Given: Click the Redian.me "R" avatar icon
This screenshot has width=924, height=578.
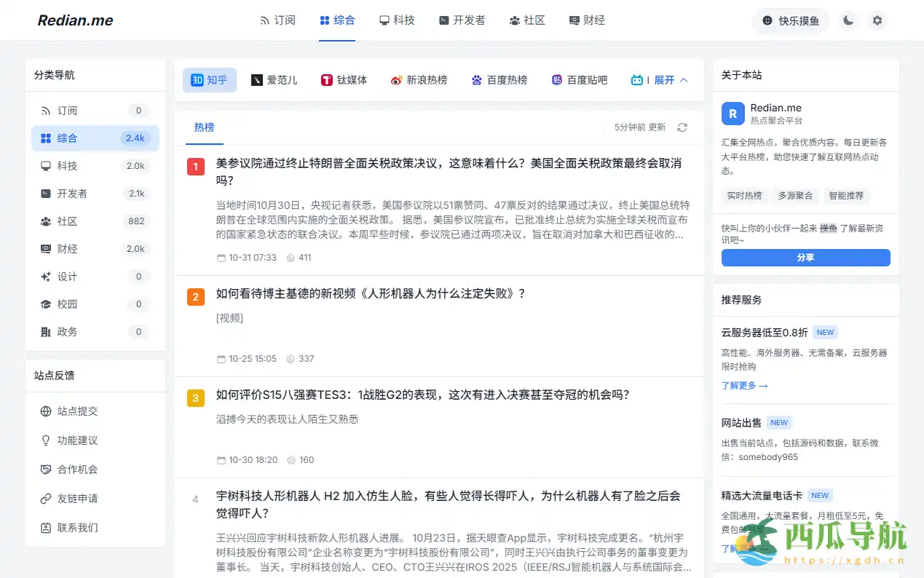Looking at the screenshot, I should (x=732, y=114).
